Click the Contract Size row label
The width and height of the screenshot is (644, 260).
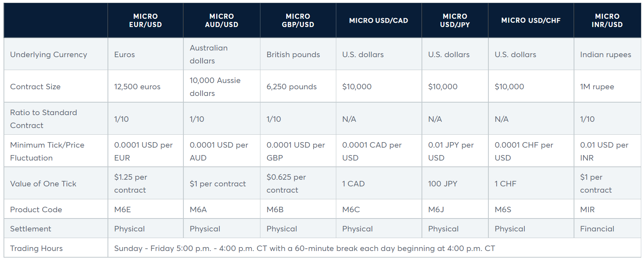pos(35,87)
